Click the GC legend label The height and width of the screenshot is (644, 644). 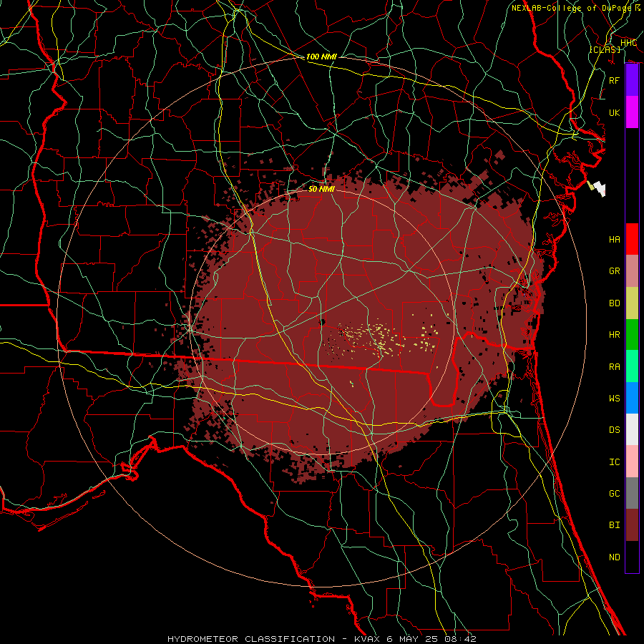(x=615, y=493)
